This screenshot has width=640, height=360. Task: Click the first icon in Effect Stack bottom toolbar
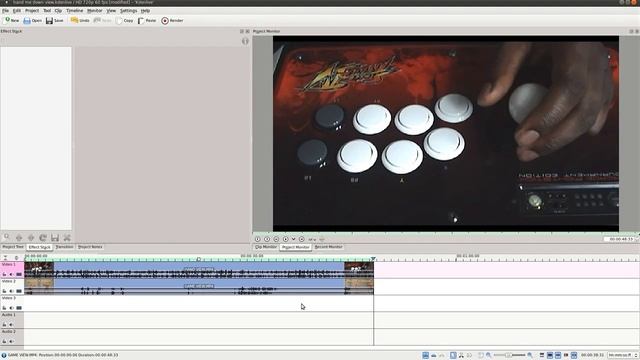click(7, 237)
